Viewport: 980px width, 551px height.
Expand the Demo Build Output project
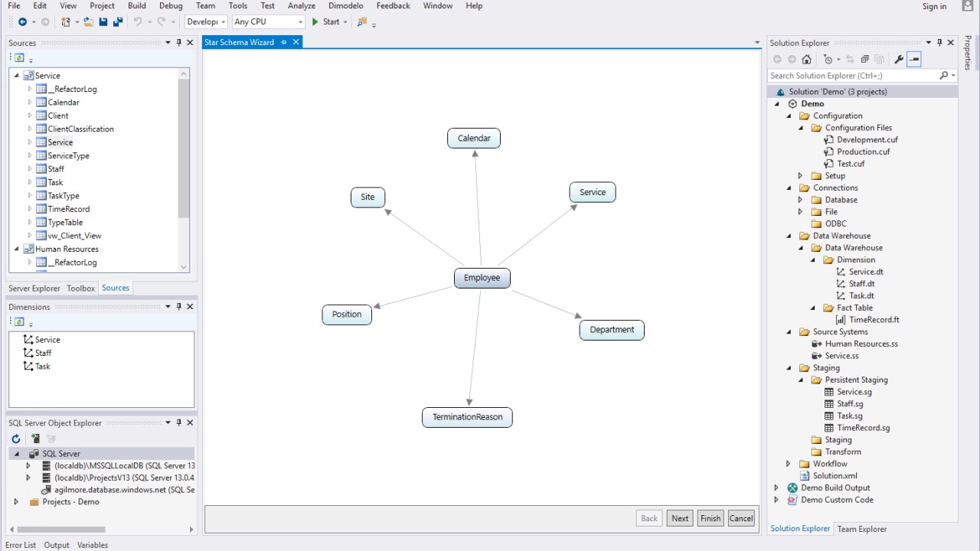pos(776,487)
